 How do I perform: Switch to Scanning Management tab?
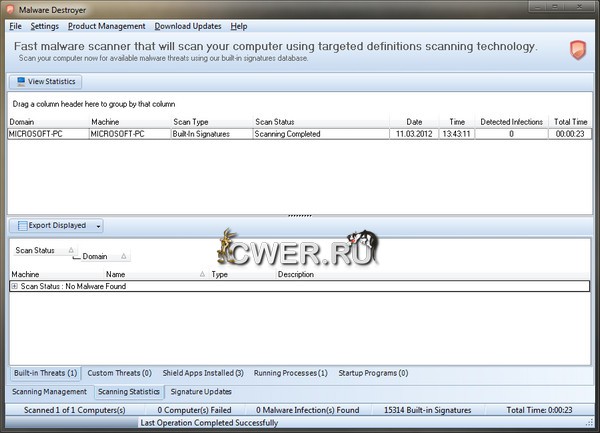coord(49,392)
